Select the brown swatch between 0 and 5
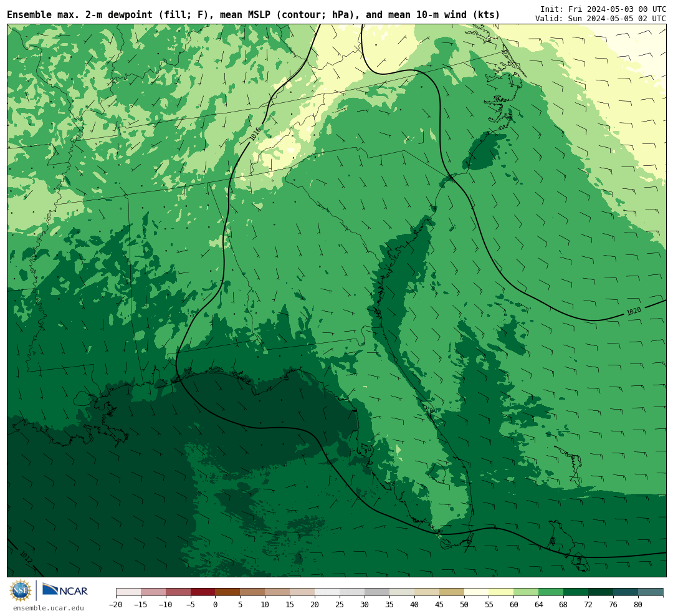Screen dimensions: 673x616 [228, 592]
